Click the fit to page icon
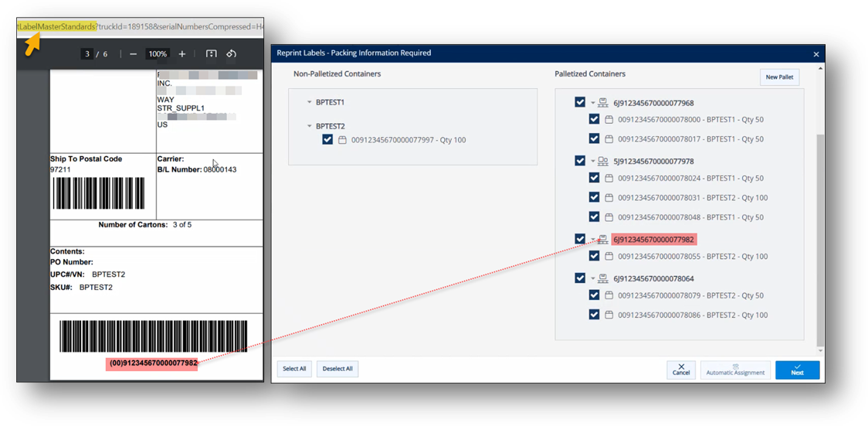This screenshot has width=868, height=426. pyautogui.click(x=211, y=54)
